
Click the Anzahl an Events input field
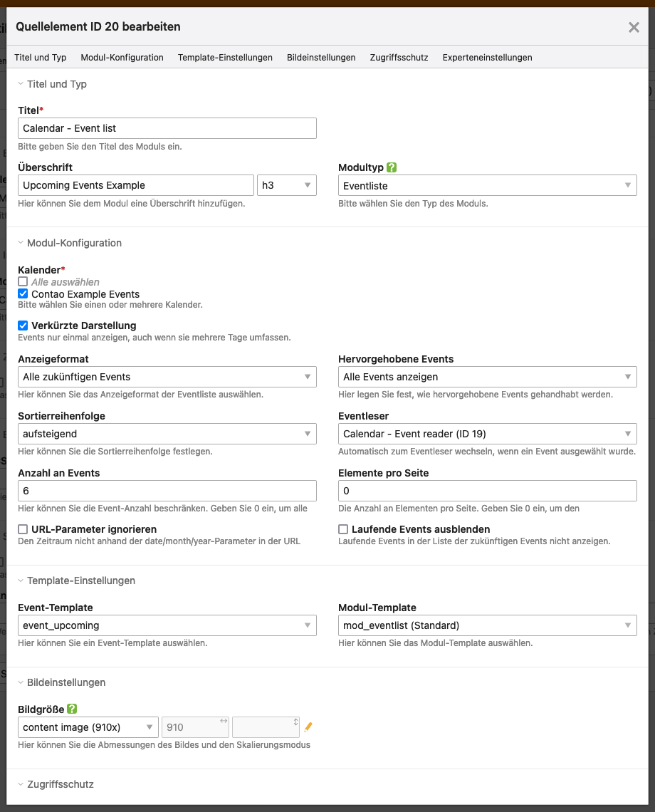(x=167, y=491)
